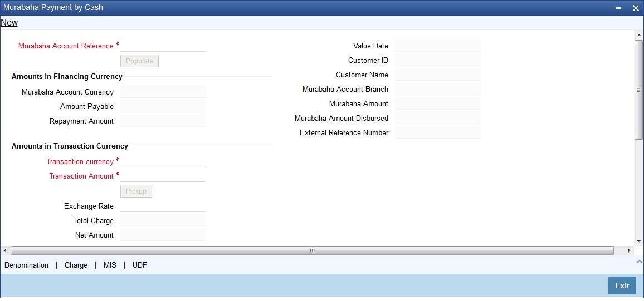This screenshot has height=301, width=644.
Task: Focus the Transaction currency field
Action: click(163, 161)
